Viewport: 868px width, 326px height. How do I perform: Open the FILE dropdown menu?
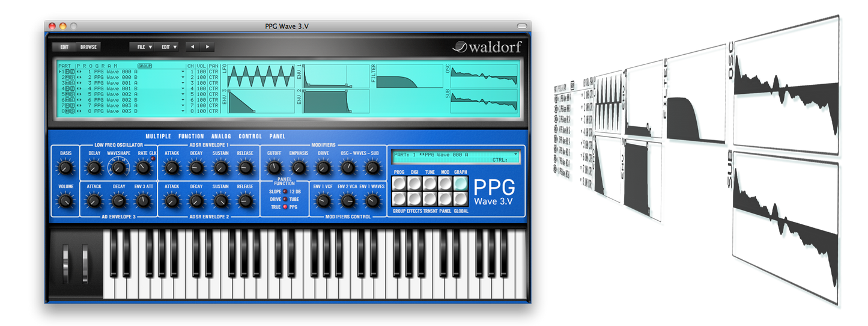point(144,46)
